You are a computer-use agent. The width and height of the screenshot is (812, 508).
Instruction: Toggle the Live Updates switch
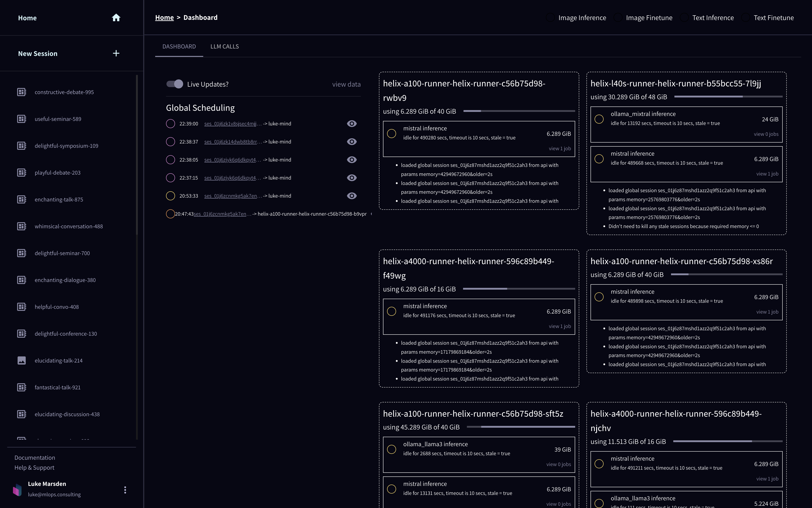click(175, 84)
